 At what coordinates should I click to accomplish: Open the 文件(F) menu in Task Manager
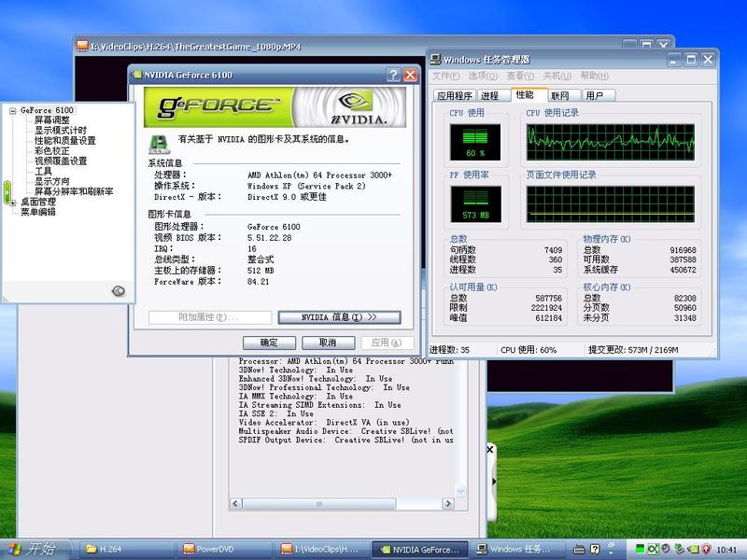click(446, 77)
